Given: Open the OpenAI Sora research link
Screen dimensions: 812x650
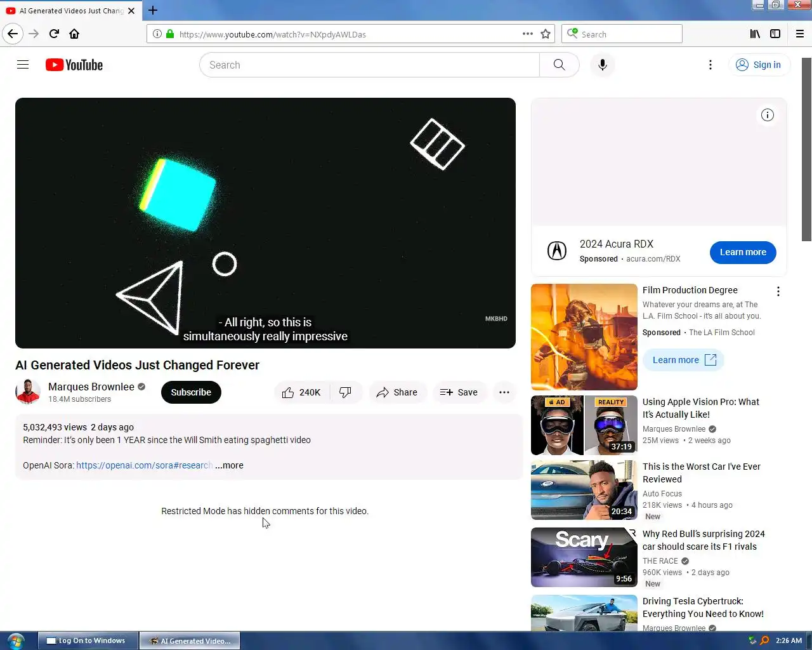Looking at the screenshot, I should click(x=144, y=465).
